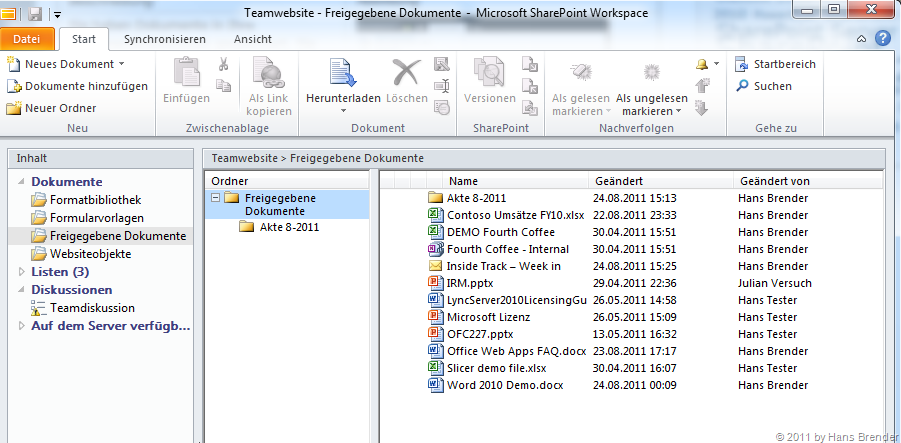The height and width of the screenshot is (443, 901).
Task: Open the Datei menu tab
Action: (x=27, y=39)
